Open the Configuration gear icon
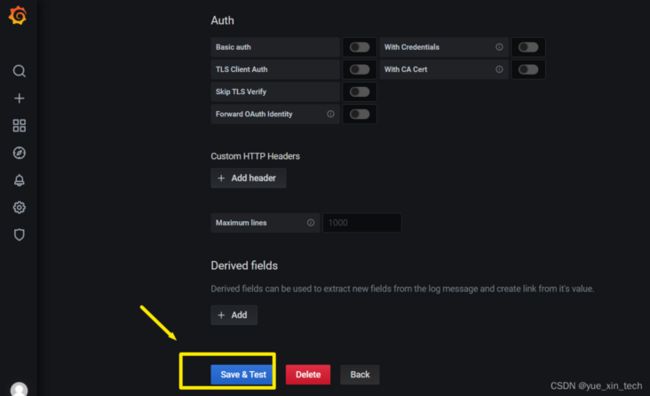 tap(19, 207)
